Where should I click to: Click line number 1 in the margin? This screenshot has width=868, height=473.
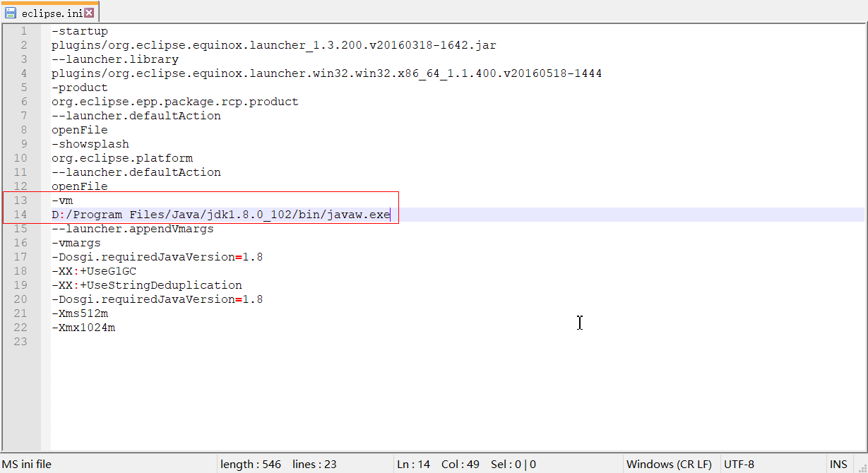click(x=24, y=31)
